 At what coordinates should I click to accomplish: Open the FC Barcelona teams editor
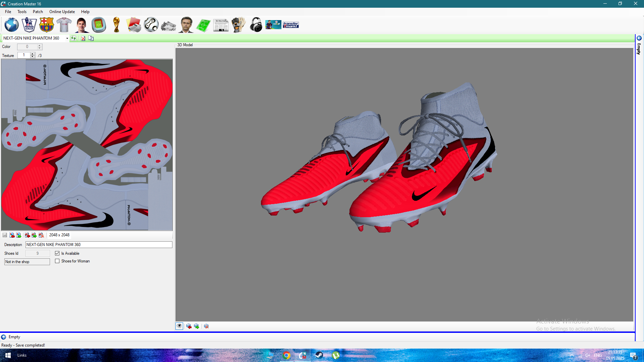point(47,25)
